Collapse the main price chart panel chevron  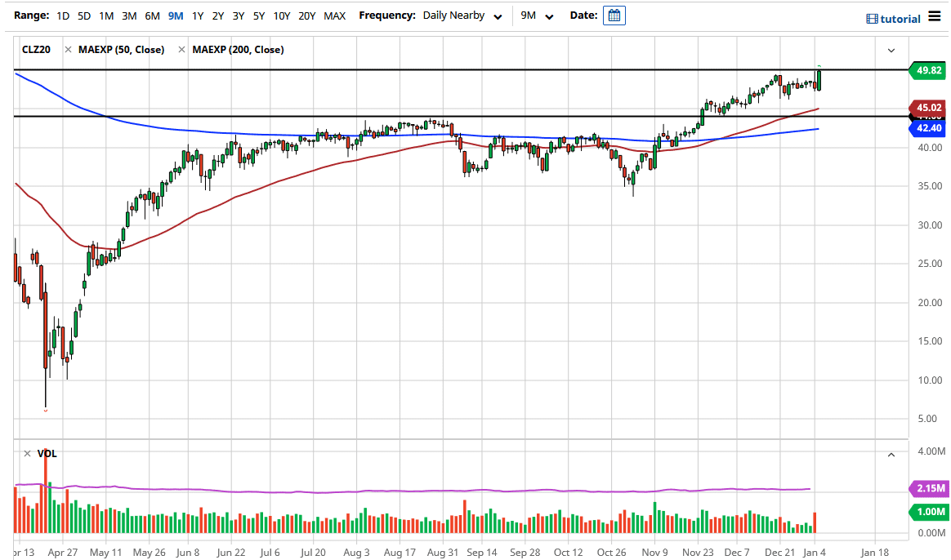pyautogui.click(x=891, y=50)
